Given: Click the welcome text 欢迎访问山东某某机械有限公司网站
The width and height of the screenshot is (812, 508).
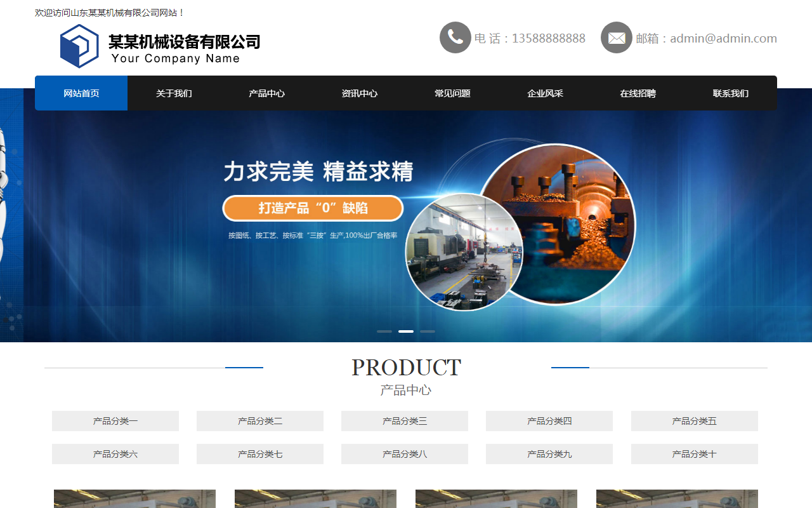Looking at the screenshot, I should (x=110, y=13).
